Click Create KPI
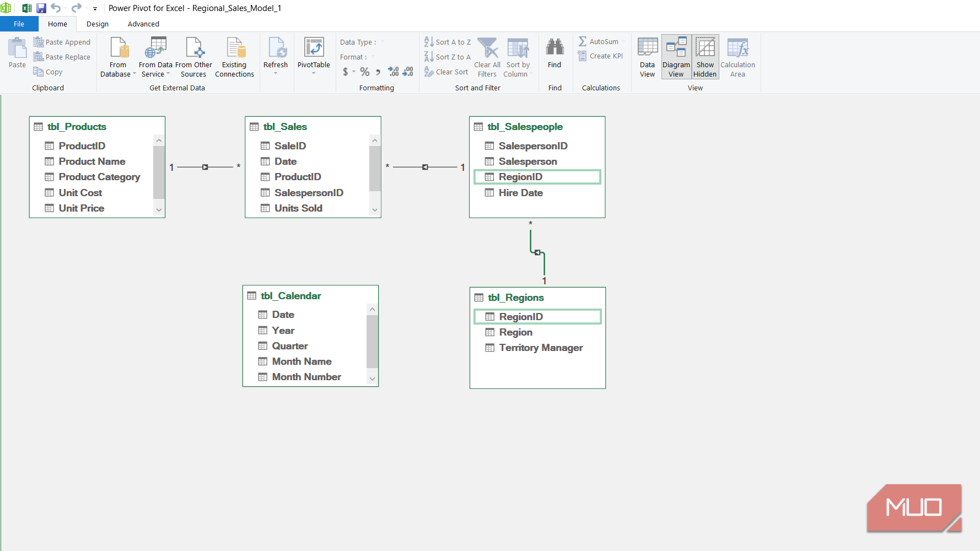Image resolution: width=980 pixels, height=551 pixels. pyautogui.click(x=600, y=56)
